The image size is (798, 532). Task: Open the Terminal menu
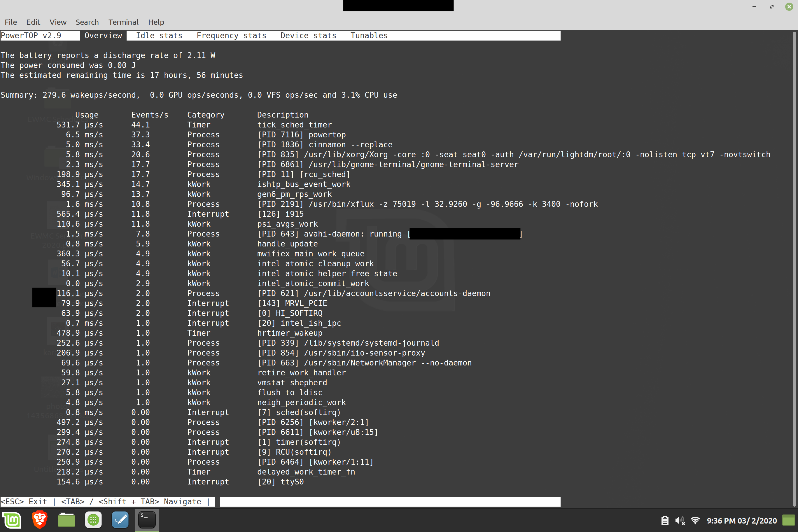123,22
